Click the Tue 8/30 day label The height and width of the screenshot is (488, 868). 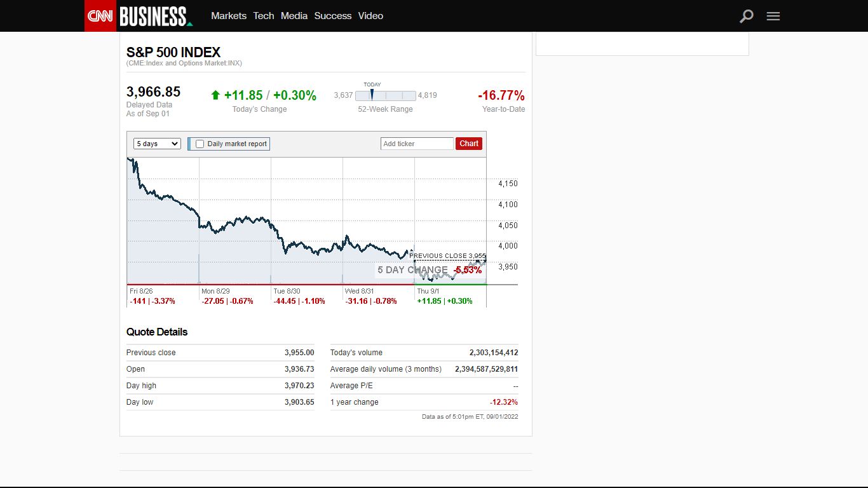(287, 291)
